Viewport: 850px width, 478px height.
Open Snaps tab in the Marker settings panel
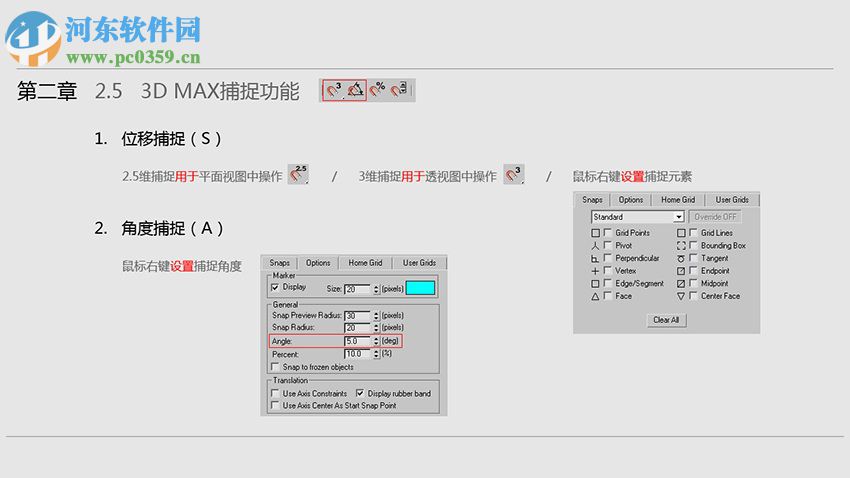(280, 262)
